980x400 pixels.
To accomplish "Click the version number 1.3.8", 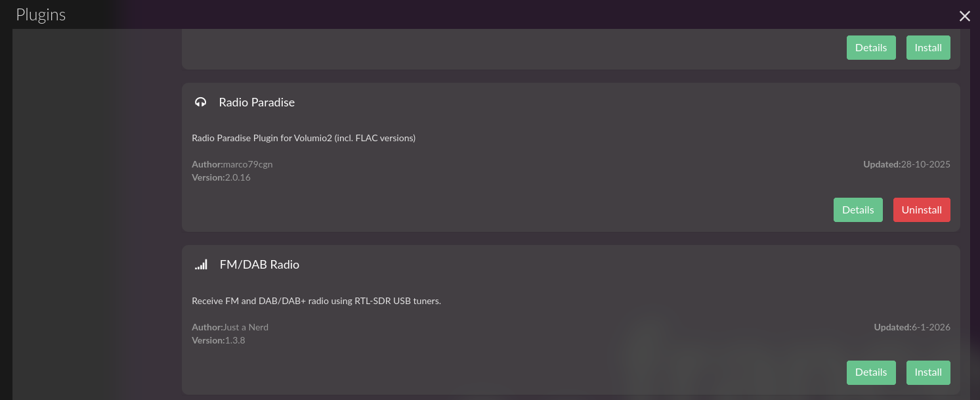I will (x=235, y=340).
